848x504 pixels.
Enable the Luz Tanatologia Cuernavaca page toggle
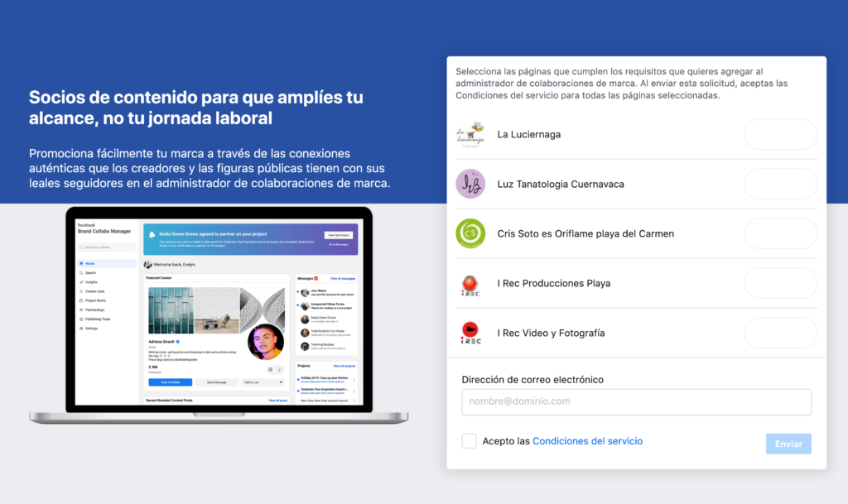coord(780,184)
